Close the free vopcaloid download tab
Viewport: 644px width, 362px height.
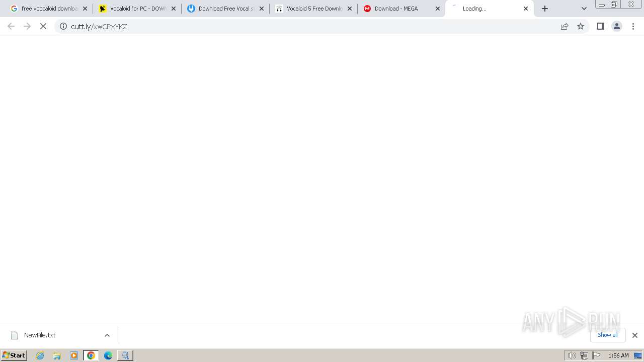point(85,9)
